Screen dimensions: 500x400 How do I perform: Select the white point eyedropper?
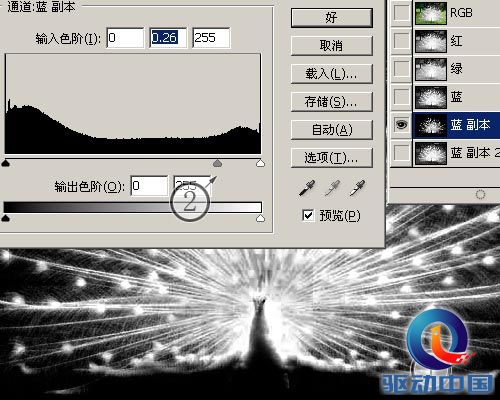[x=357, y=188]
